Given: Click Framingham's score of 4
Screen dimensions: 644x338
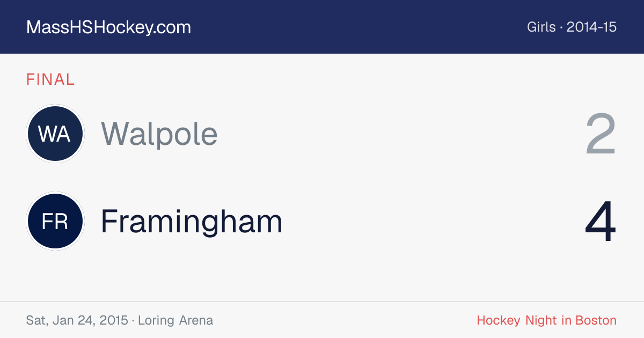Looking at the screenshot, I should tap(601, 222).
